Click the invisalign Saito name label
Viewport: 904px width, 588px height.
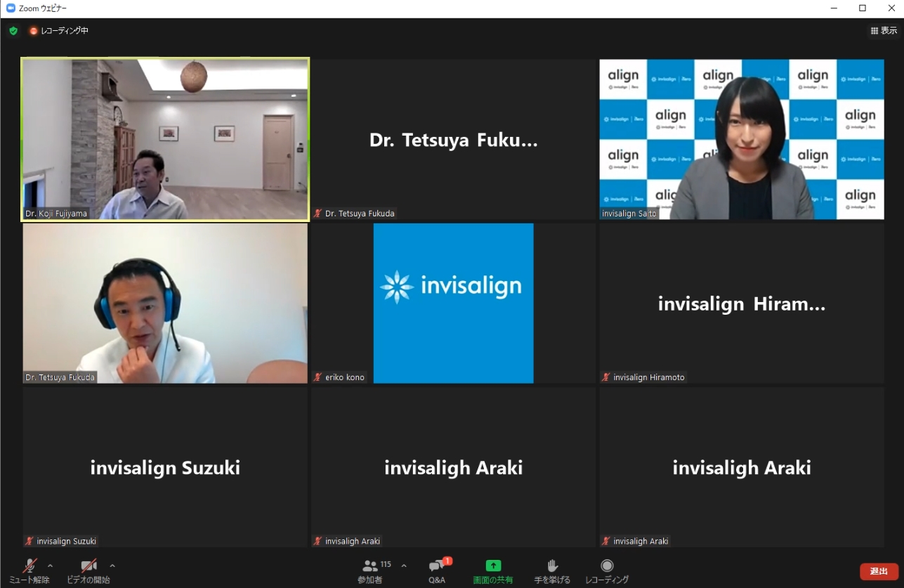(x=629, y=214)
